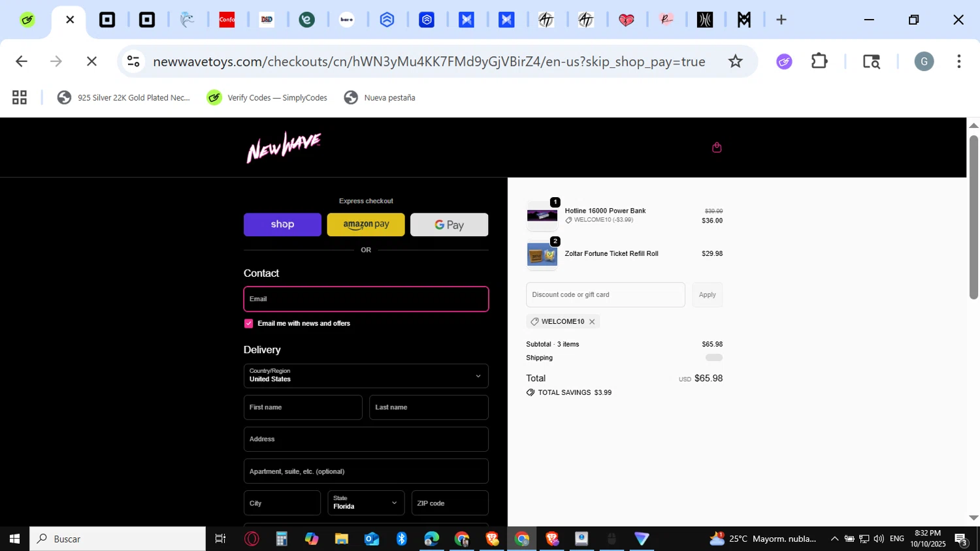Switch to the red Conforama tab
The width and height of the screenshot is (980, 551).
pyautogui.click(x=227, y=20)
